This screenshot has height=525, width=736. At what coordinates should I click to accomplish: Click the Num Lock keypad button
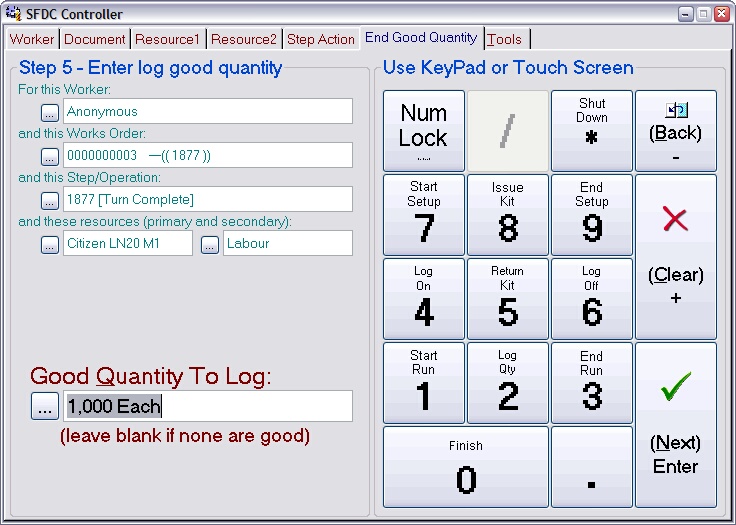point(424,131)
